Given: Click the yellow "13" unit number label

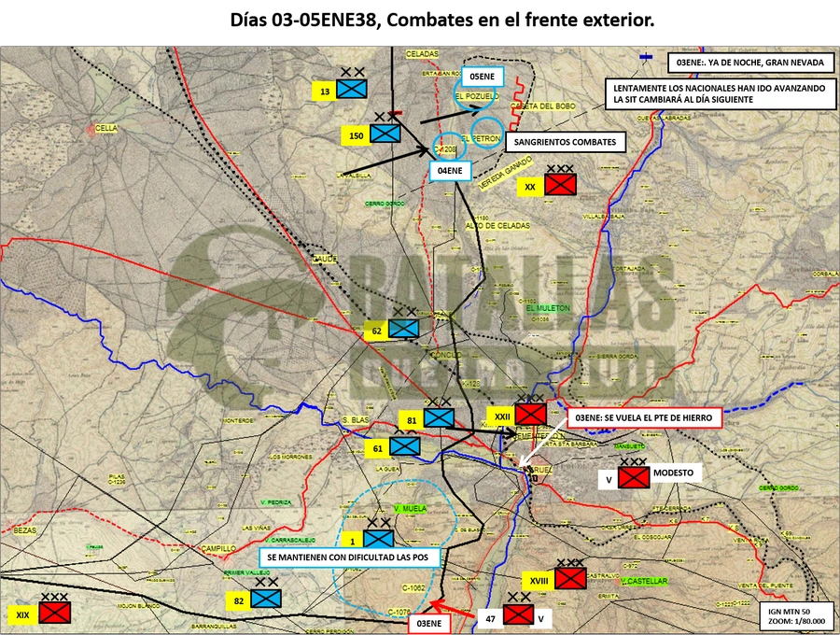Looking at the screenshot, I should click(x=325, y=92).
